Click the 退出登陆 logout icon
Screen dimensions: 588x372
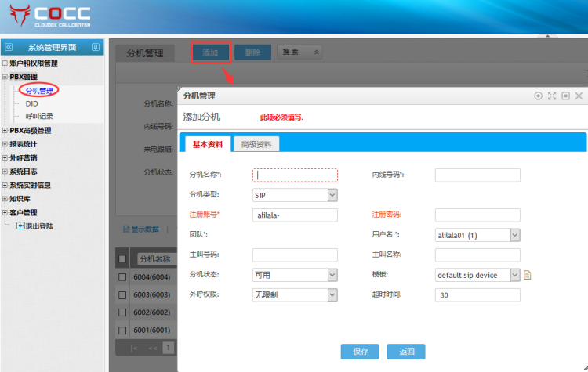point(21,226)
